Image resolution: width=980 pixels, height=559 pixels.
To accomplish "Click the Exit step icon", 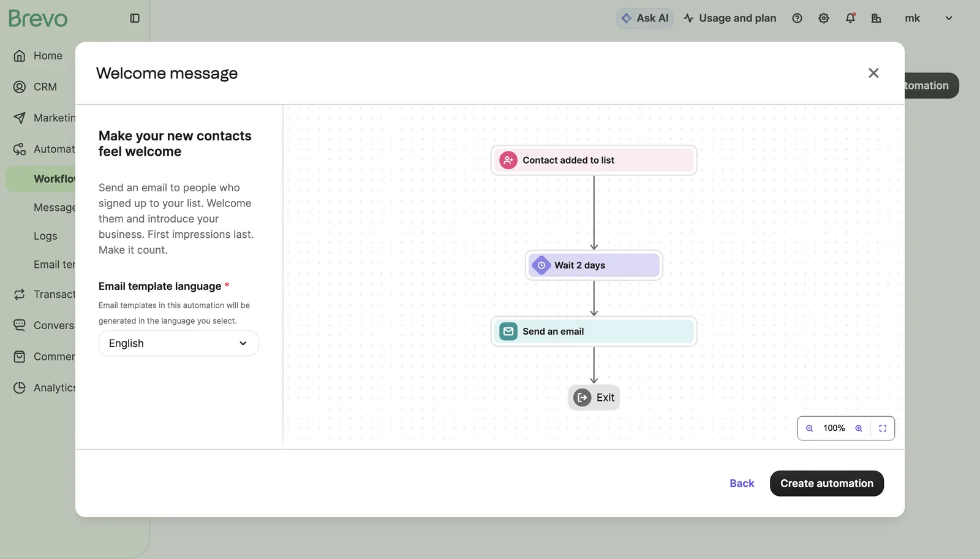I will pyautogui.click(x=582, y=398).
